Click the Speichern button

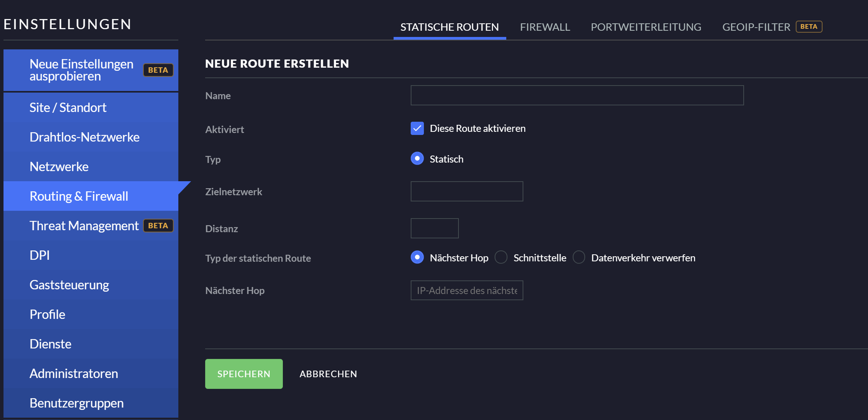click(244, 374)
